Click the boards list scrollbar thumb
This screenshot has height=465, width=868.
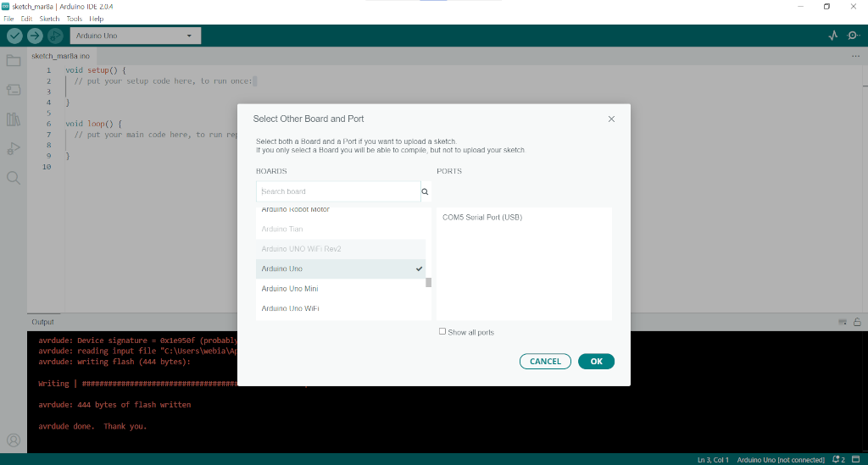click(428, 283)
